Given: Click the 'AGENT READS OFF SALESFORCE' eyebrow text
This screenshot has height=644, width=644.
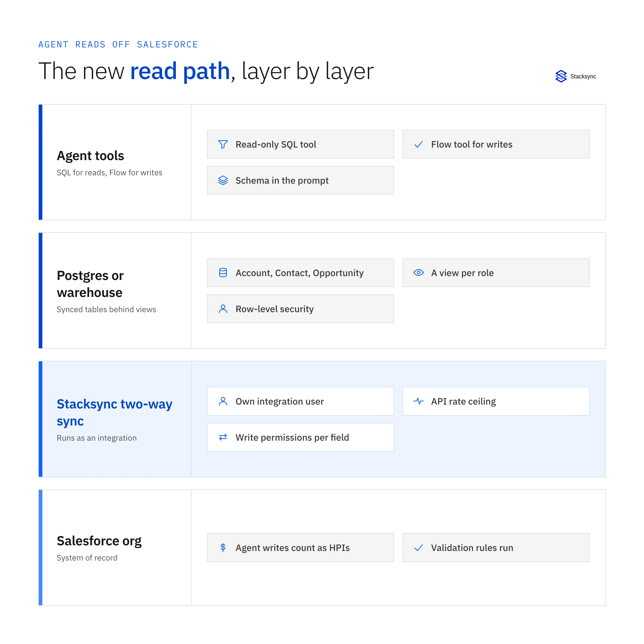Looking at the screenshot, I should click(118, 45).
